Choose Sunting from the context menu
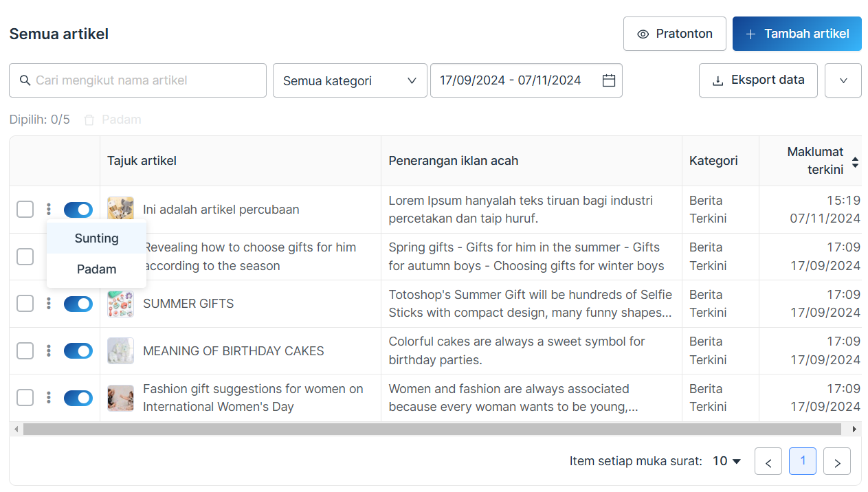The height and width of the screenshot is (492, 868). tap(96, 238)
